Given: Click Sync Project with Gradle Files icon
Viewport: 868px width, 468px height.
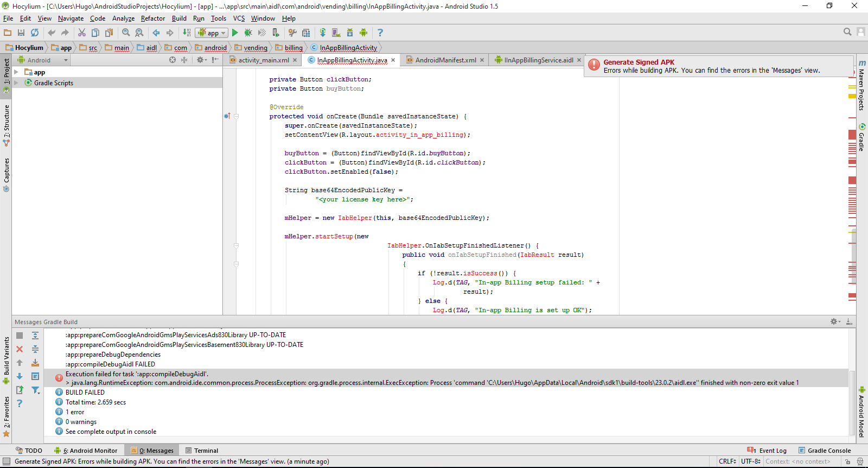Looking at the screenshot, I should coord(323,33).
